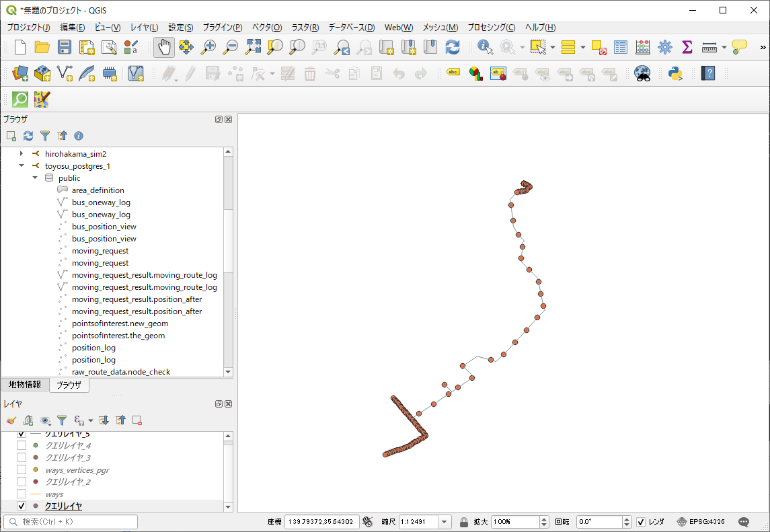Open the attribute table icon
Image resolution: width=770 pixels, height=532 pixels.
point(621,47)
